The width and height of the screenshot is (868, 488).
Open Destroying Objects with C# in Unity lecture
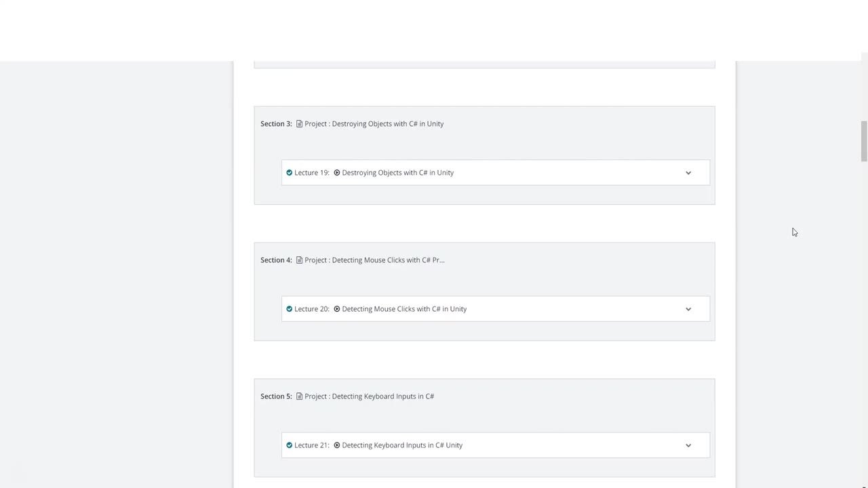[x=398, y=173]
